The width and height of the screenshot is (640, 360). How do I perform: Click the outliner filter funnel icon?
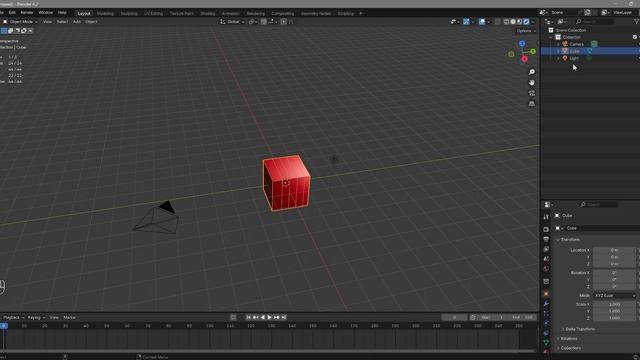(636, 21)
